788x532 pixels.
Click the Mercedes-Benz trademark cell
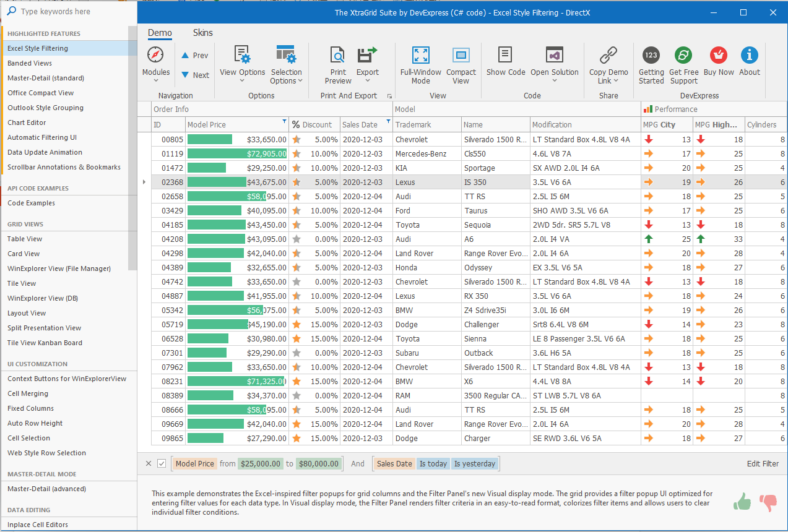[x=426, y=154]
